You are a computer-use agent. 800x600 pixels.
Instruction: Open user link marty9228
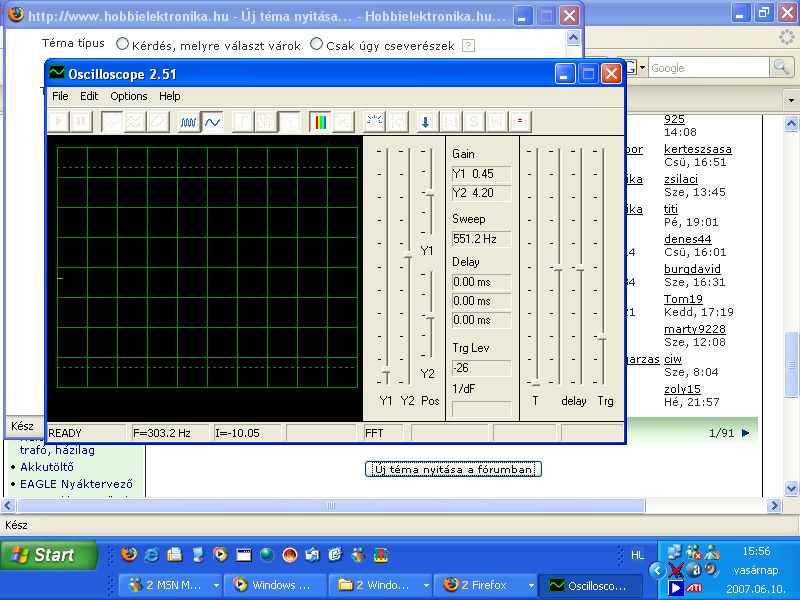694,329
